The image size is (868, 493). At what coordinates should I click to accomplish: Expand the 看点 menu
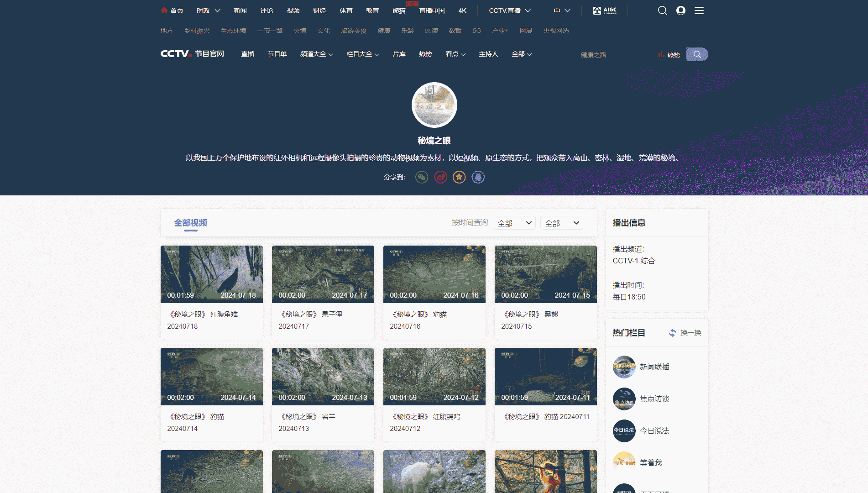pyautogui.click(x=455, y=54)
